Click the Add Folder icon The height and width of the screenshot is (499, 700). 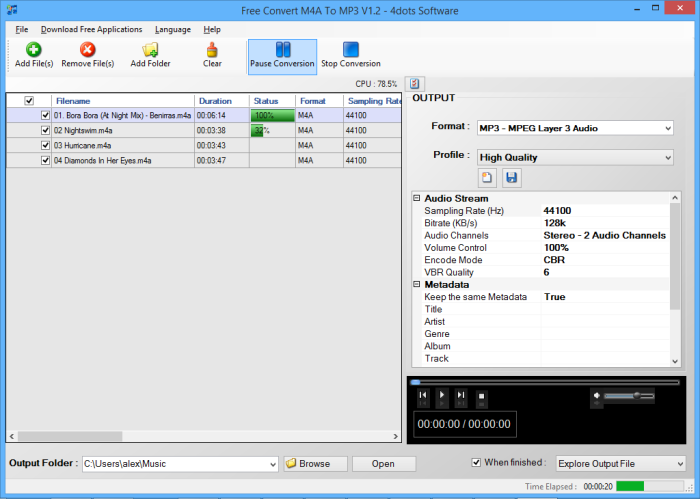coord(150,49)
